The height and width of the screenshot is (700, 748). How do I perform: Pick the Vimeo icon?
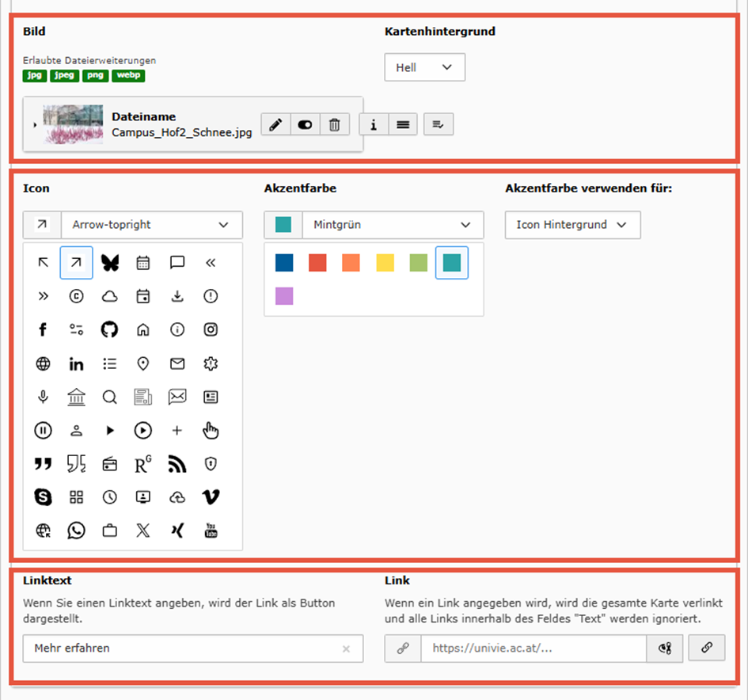click(x=211, y=497)
